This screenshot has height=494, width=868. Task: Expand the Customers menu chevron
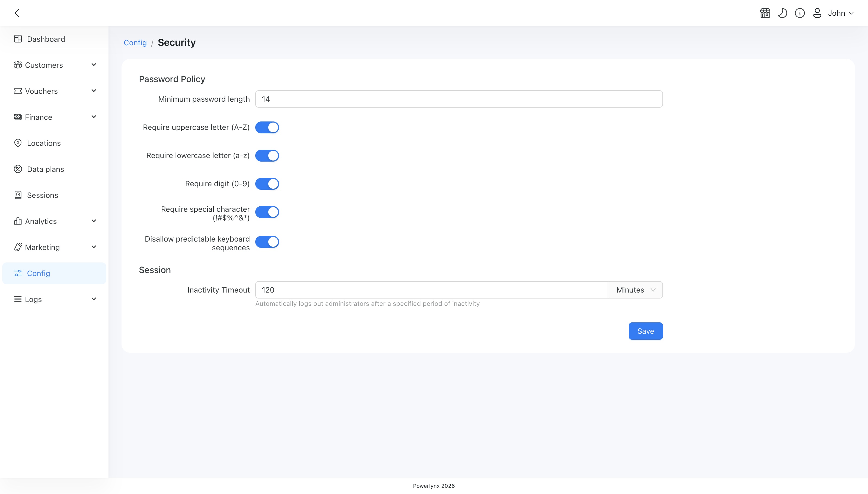click(x=94, y=65)
